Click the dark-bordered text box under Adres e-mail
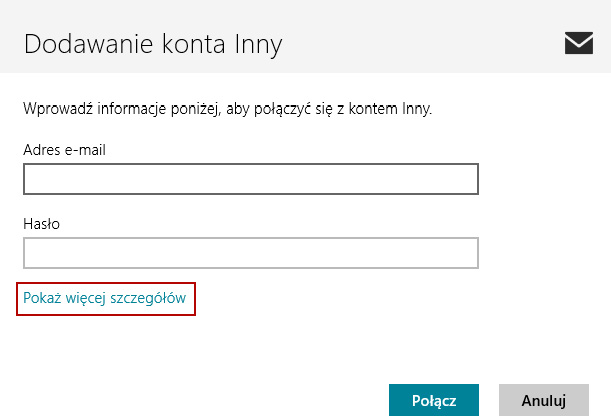The width and height of the screenshot is (611, 420). 250,179
